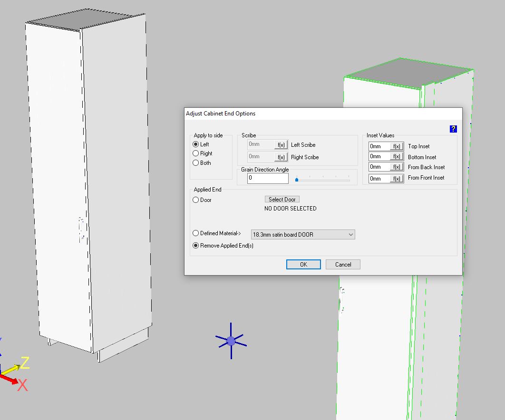
Task: Click the Cancel button
Action: pyautogui.click(x=343, y=265)
